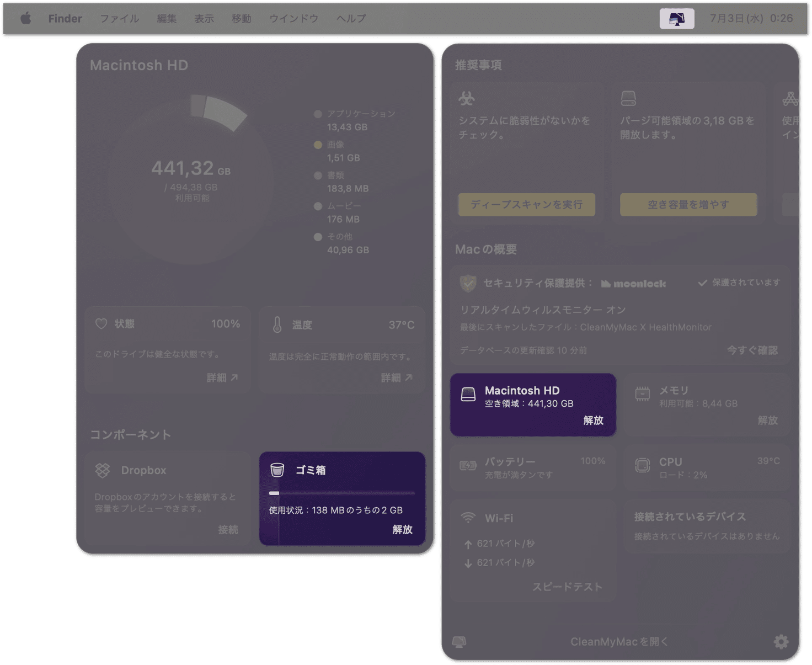Open the 移動 menu
The image size is (812, 665).
(242, 19)
